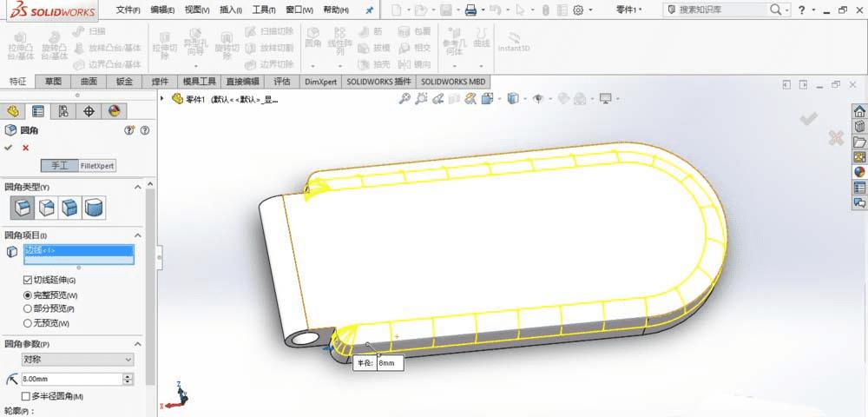Click the Print icon in the title toolbar

point(470,10)
